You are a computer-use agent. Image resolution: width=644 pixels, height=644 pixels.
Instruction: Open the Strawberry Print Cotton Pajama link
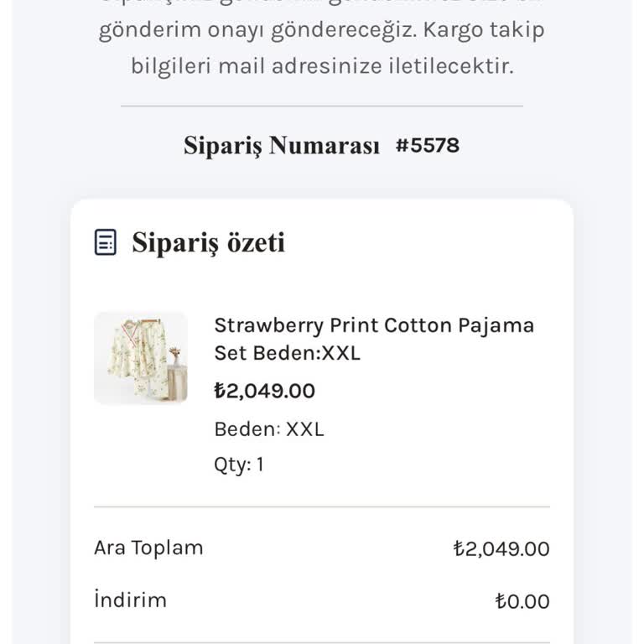373,325
